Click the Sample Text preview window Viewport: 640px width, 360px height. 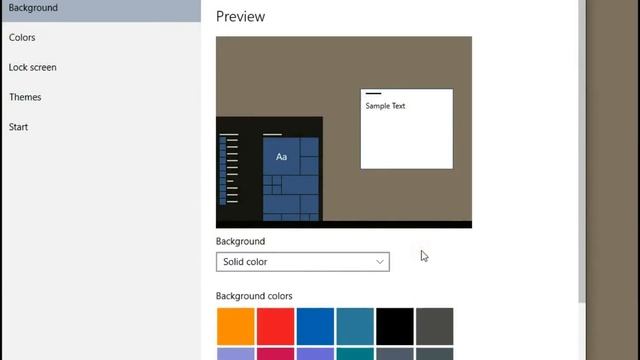[x=407, y=129]
